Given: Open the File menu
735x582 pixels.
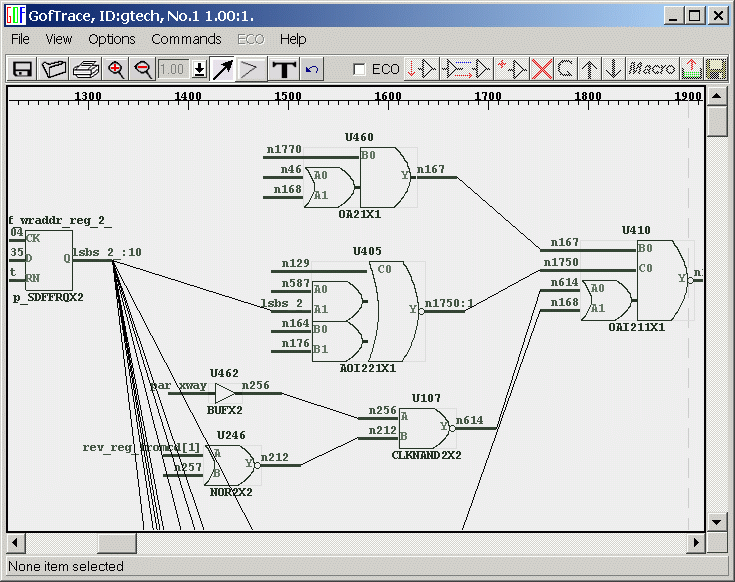Looking at the screenshot, I should pos(20,39).
